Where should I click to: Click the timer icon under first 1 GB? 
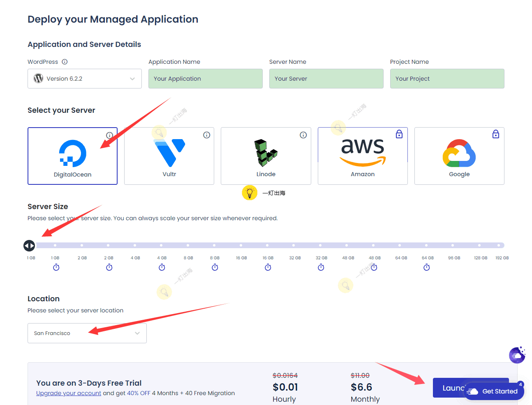(x=56, y=268)
